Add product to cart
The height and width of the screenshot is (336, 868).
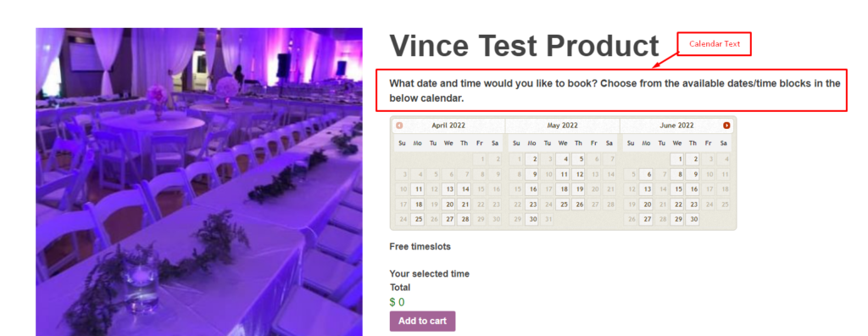point(422,321)
